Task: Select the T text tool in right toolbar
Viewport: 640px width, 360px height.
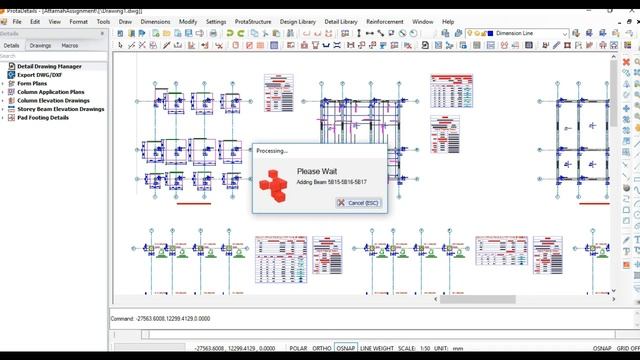Action: [x=636, y=240]
